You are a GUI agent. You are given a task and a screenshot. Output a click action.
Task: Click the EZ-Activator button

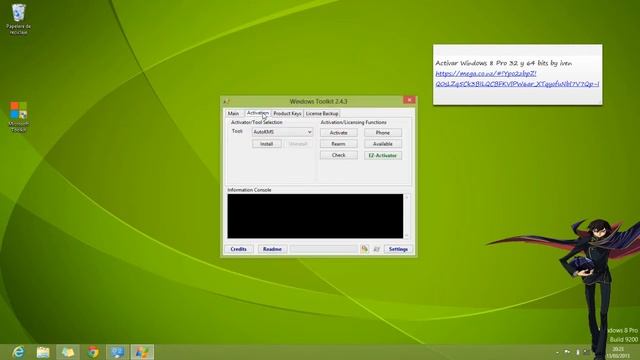[383, 156]
